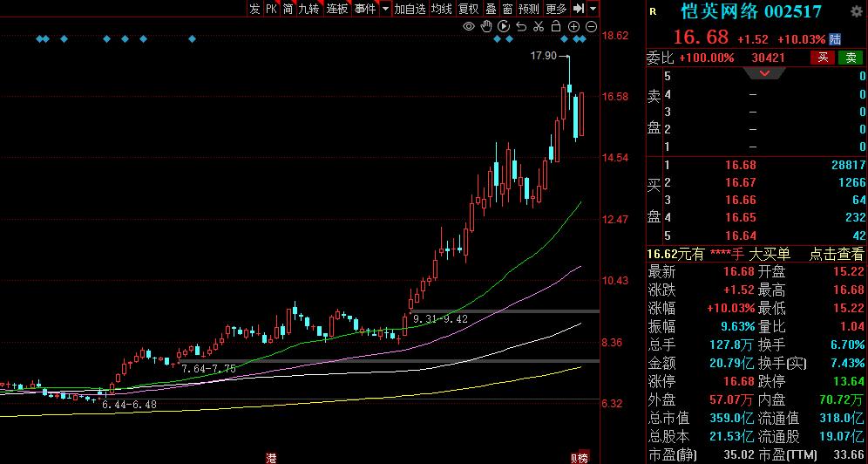Click bid level 3 price 16.66
Screen dimensions: 868x464
(740, 201)
